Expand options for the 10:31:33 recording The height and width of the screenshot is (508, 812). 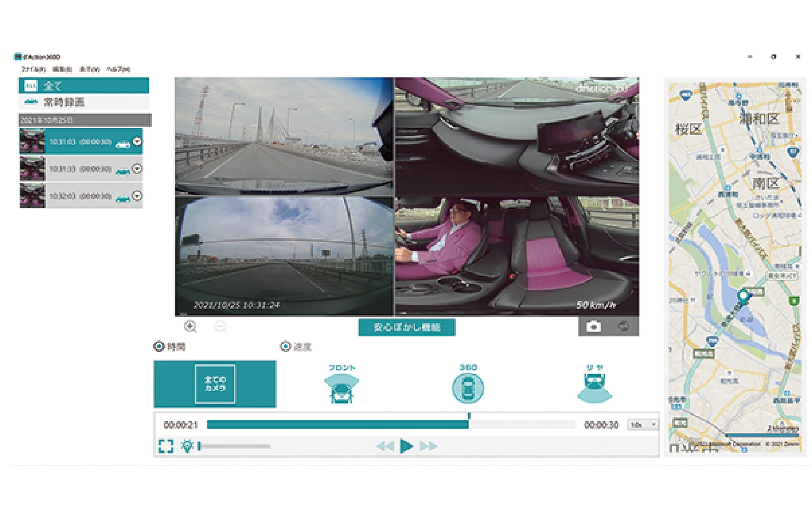(x=137, y=169)
